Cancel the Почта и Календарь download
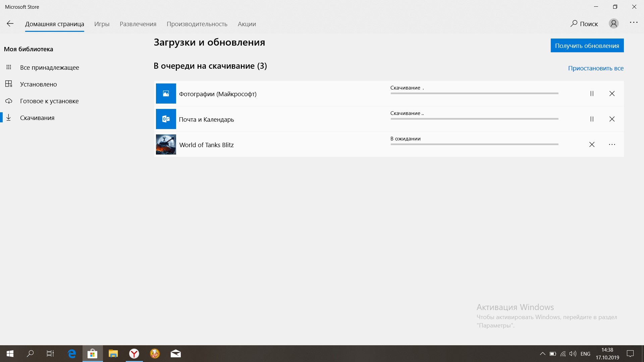Image resolution: width=644 pixels, height=362 pixels. [x=612, y=119]
